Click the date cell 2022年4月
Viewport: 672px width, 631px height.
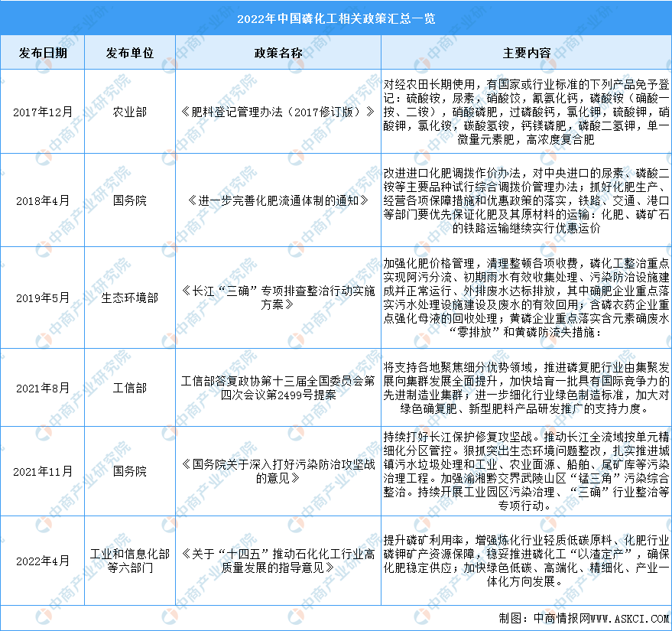(42, 561)
